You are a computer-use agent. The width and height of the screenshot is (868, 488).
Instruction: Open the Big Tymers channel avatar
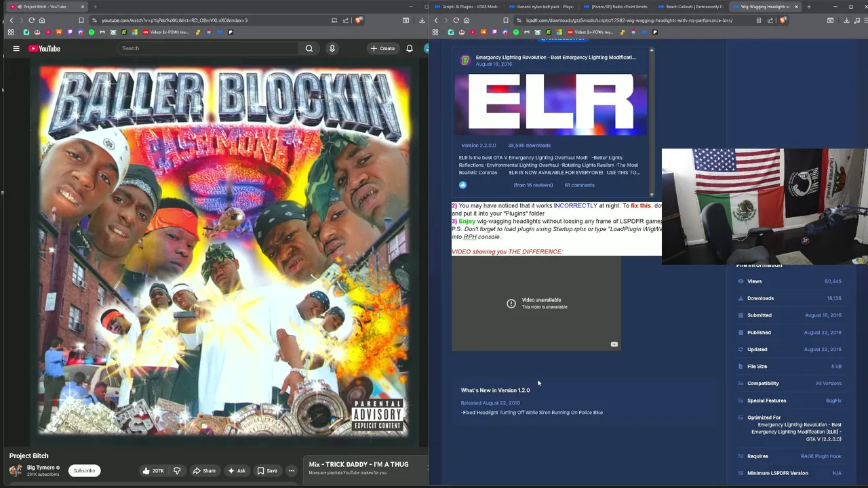15,470
